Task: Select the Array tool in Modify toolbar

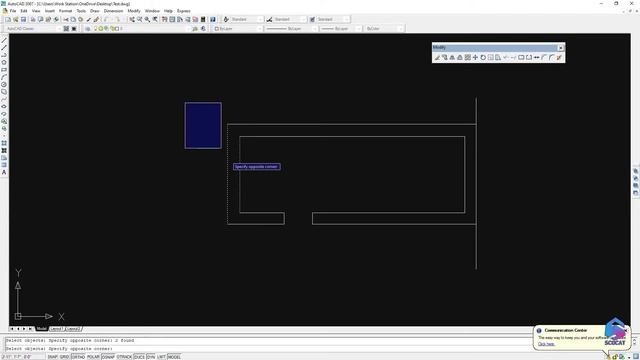Action: (468, 58)
